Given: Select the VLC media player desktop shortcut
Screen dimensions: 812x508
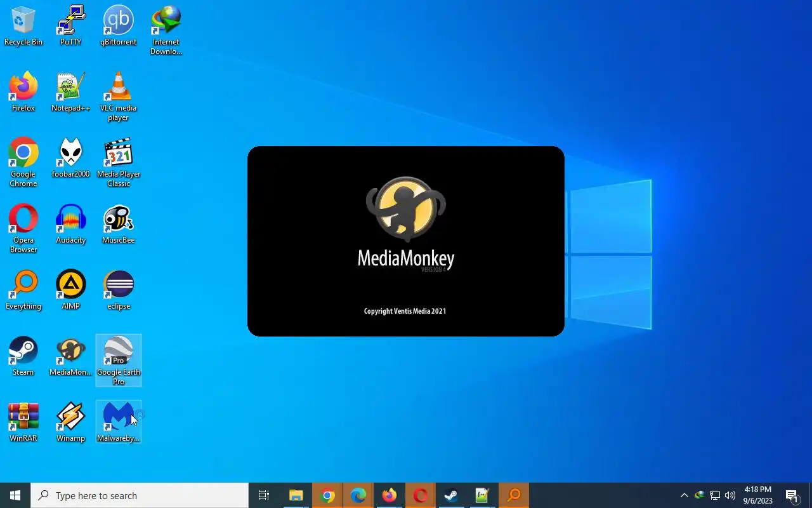Looking at the screenshot, I should point(118,97).
